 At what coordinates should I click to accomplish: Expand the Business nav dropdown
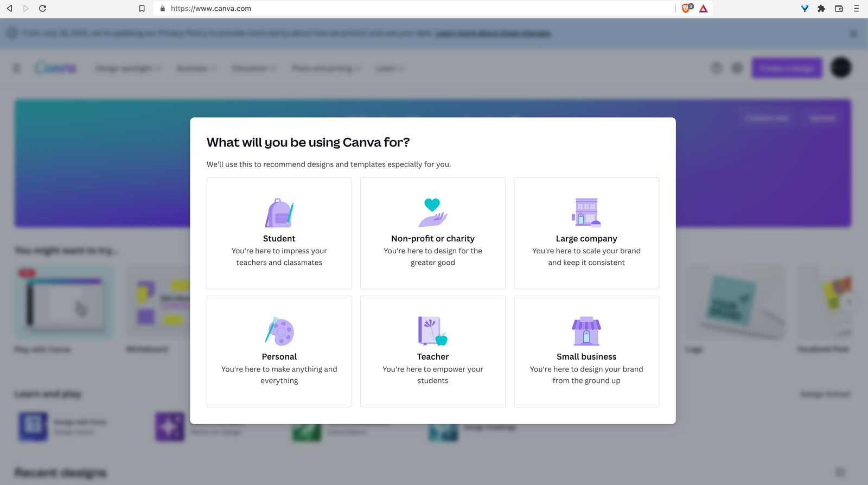point(196,68)
